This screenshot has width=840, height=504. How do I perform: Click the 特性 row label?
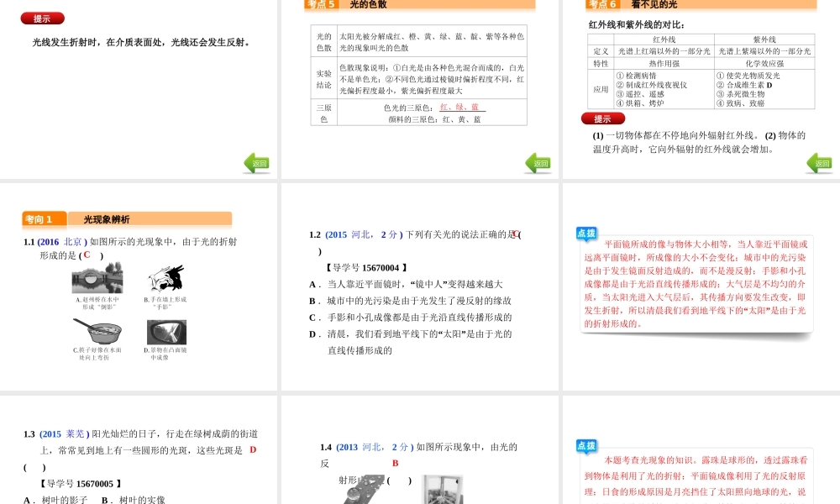pos(601,63)
